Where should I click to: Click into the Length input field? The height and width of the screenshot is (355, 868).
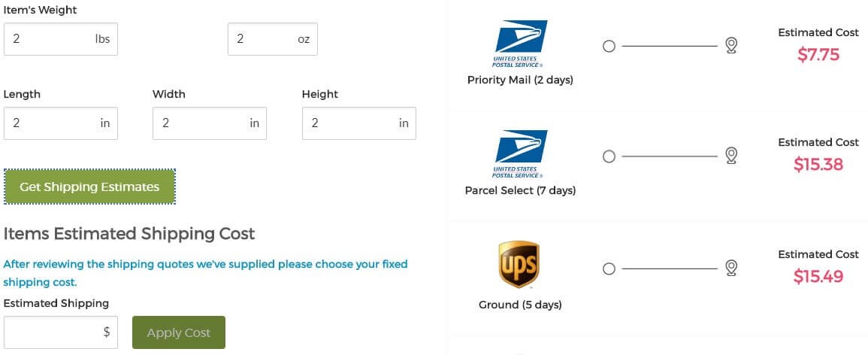click(x=61, y=123)
